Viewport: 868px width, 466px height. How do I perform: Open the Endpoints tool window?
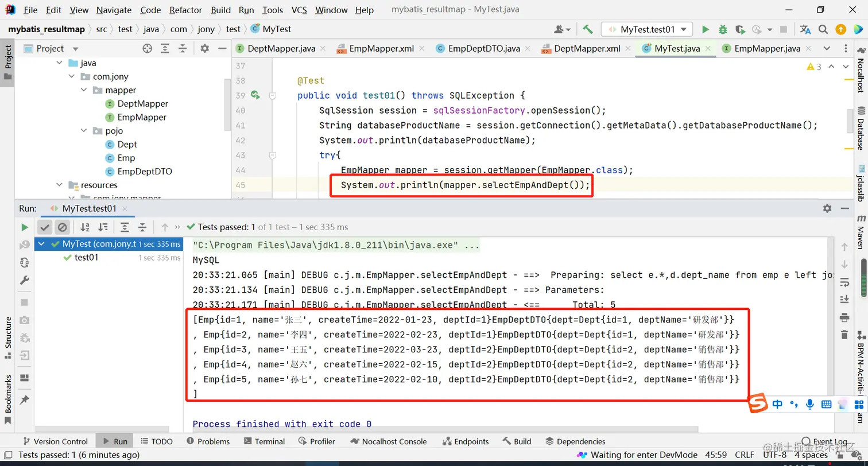pyautogui.click(x=466, y=441)
